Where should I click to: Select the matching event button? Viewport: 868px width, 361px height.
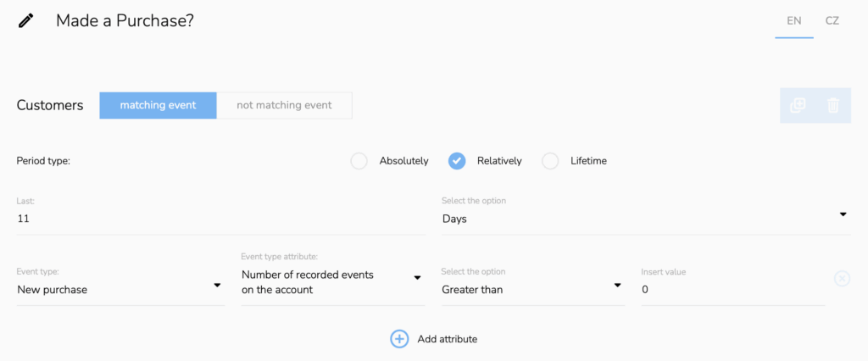158,105
